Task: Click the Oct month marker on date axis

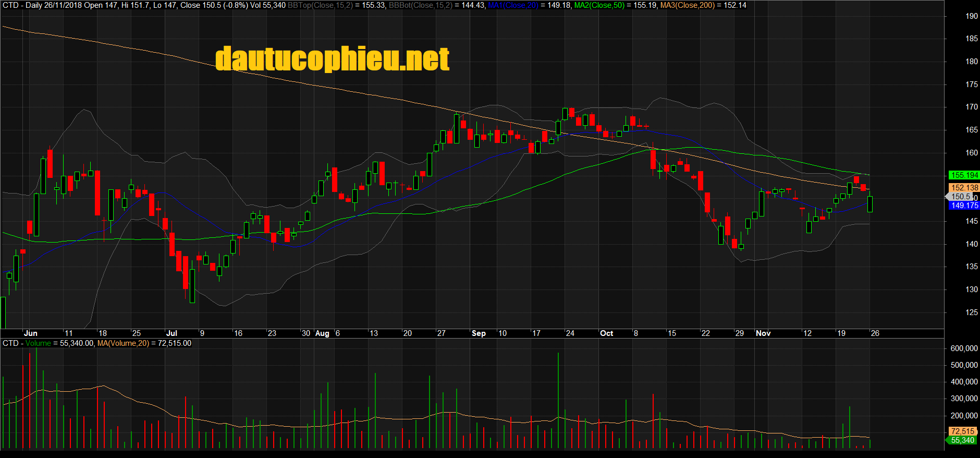Action: [x=607, y=333]
